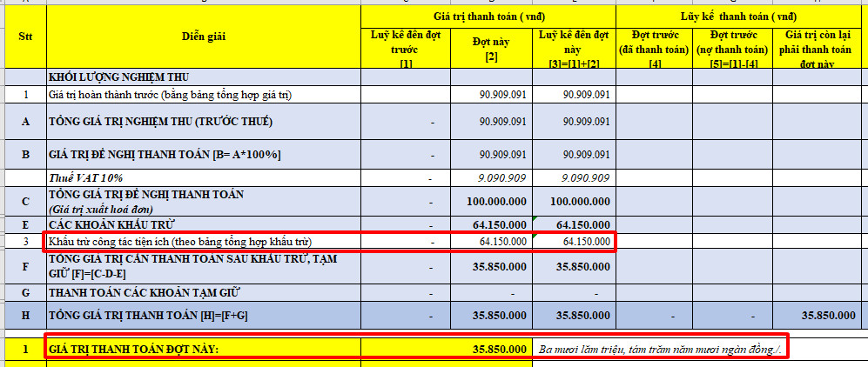Select 100.000.000 in Luỹ kế đến đợt này column
This screenshot has height=367, width=868.
click(x=574, y=202)
